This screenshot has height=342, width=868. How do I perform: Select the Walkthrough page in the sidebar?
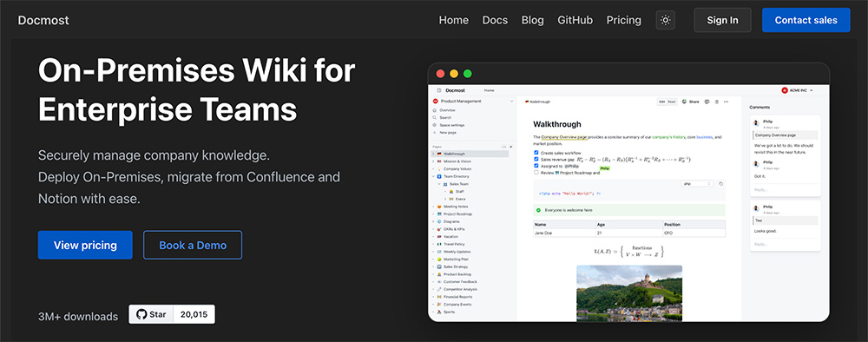point(470,154)
